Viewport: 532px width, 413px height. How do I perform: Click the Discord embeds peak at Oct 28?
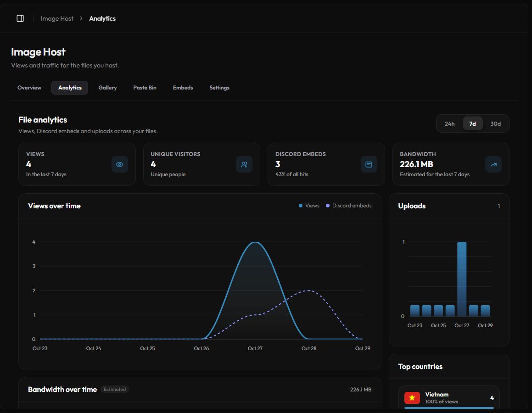(309, 290)
